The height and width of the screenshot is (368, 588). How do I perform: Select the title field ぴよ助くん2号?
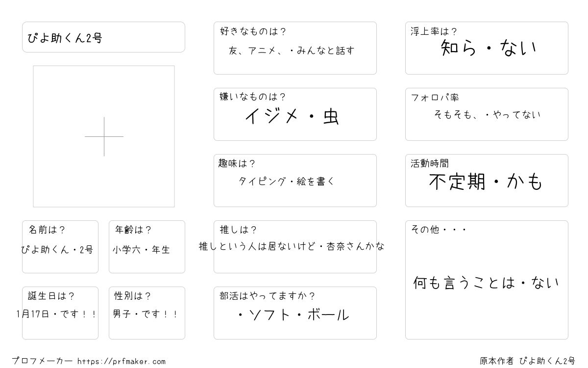103,37
